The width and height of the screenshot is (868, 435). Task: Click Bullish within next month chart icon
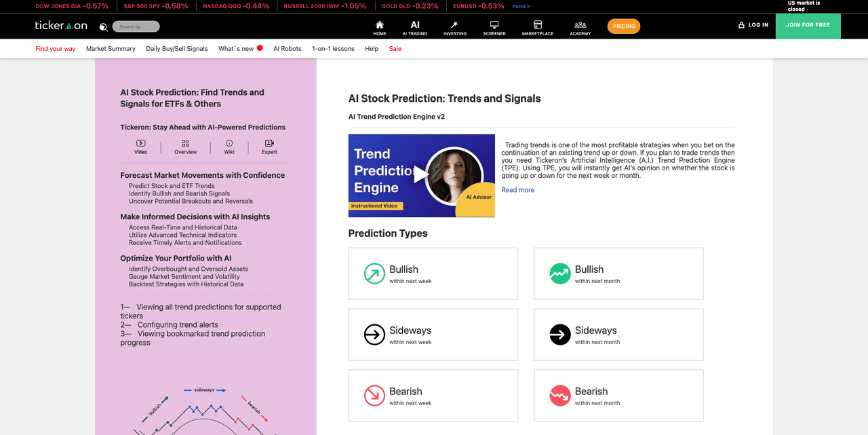[x=559, y=273]
